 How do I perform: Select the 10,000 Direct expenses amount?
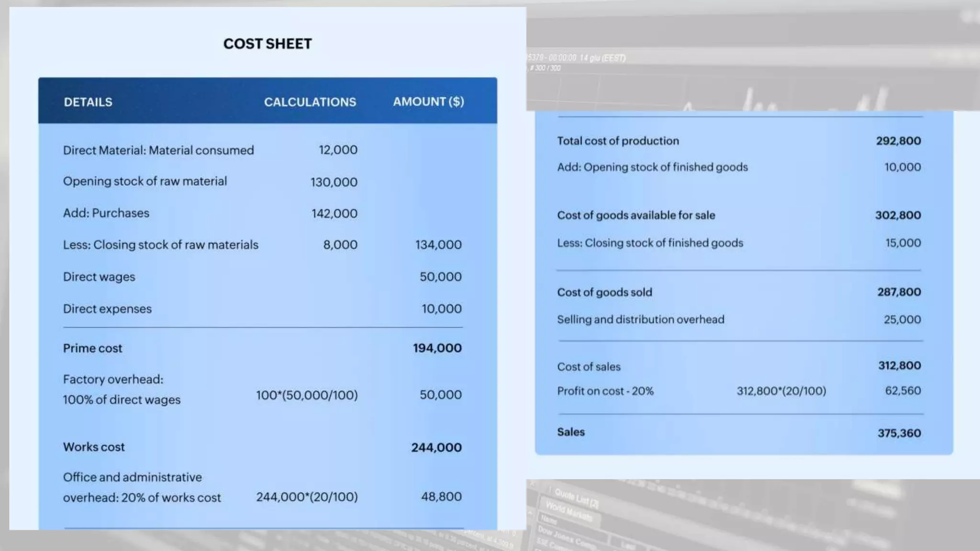442,309
